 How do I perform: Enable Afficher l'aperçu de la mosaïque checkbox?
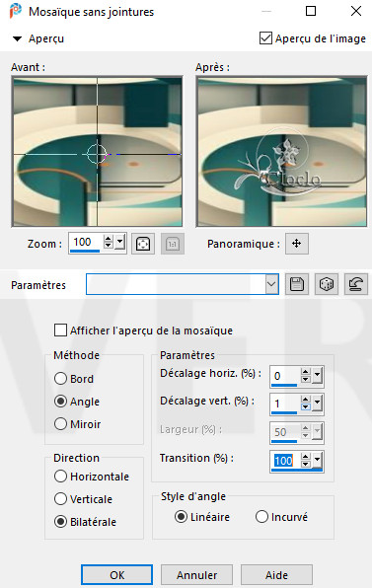tap(61, 331)
